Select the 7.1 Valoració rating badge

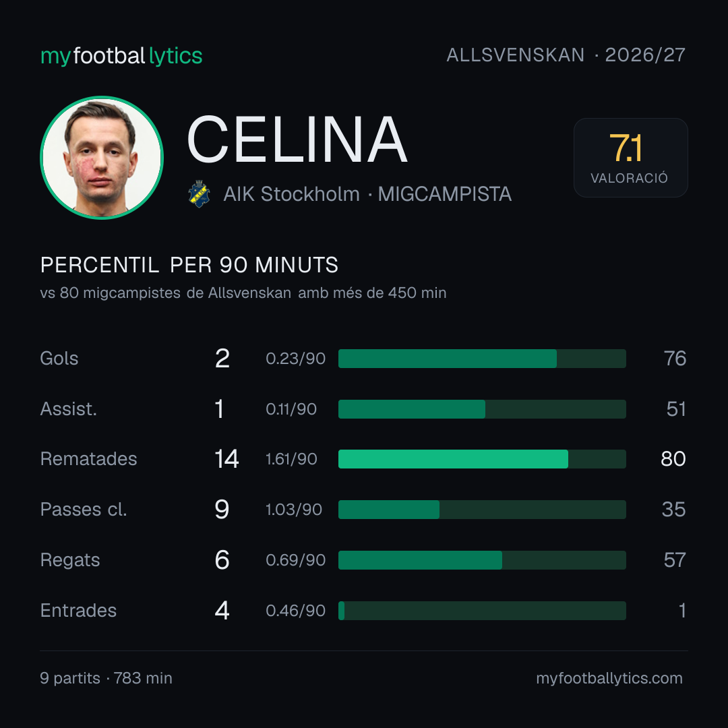pyautogui.click(x=630, y=157)
